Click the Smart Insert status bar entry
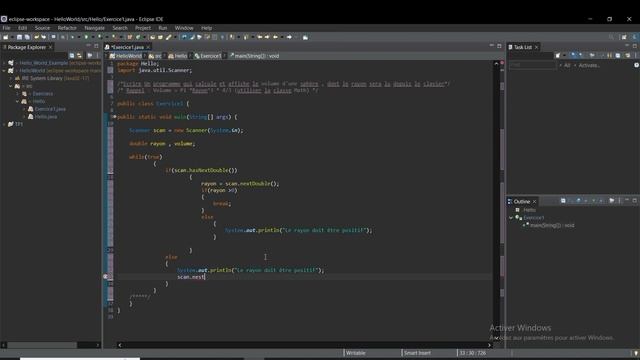The height and width of the screenshot is (360, 640). pyautogui.click(x=417, y=353)
